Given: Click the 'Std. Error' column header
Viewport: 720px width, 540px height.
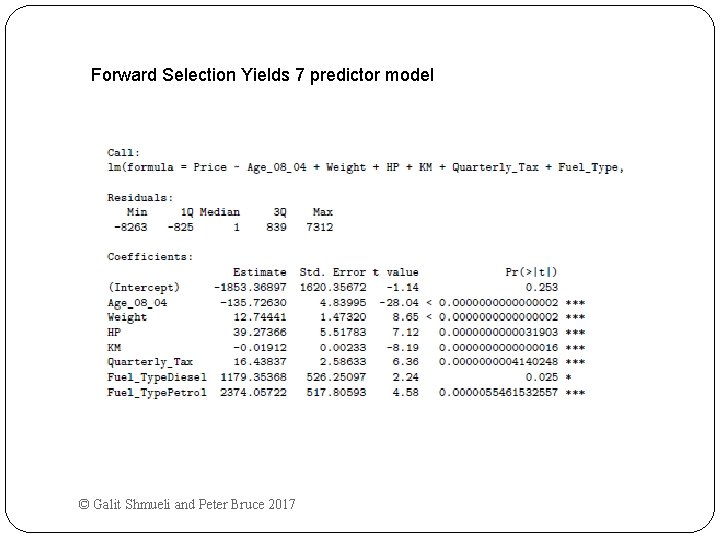Looking at the screenshot, I should click(333, 272).
